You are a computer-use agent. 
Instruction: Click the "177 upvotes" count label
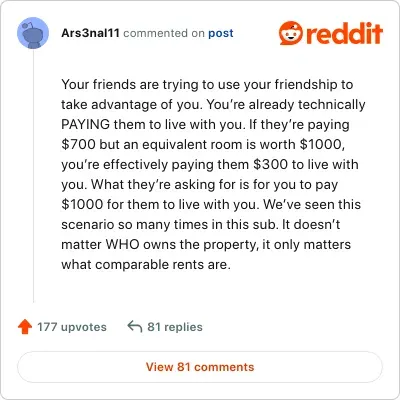[x=72, y=327]
